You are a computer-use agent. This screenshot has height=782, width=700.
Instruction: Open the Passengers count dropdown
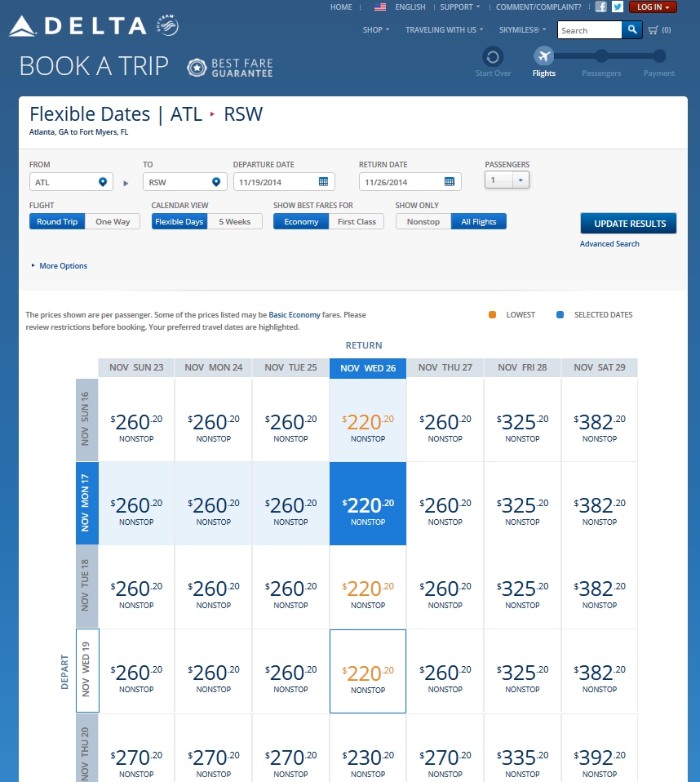pyautogui.click(x=521, y=180)
